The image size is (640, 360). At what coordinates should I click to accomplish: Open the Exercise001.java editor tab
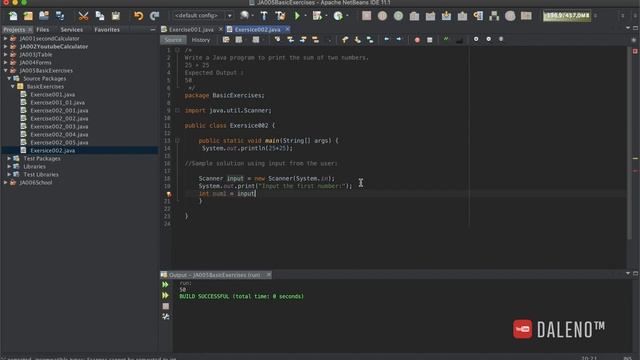(191, 30)
